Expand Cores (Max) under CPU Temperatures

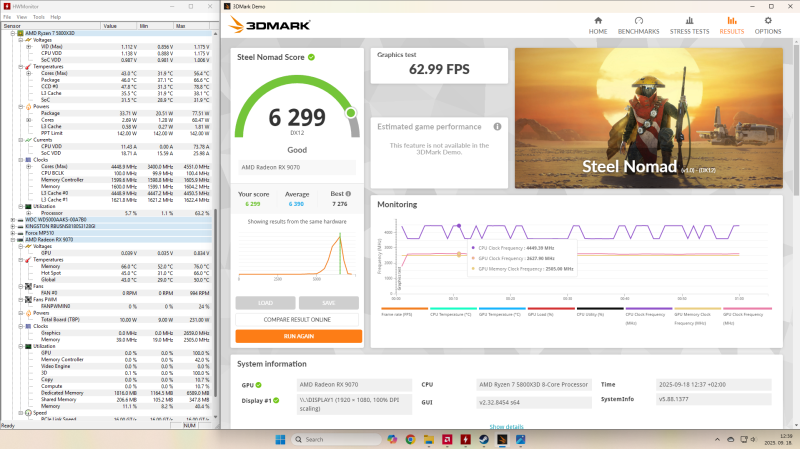pos(29,73)
